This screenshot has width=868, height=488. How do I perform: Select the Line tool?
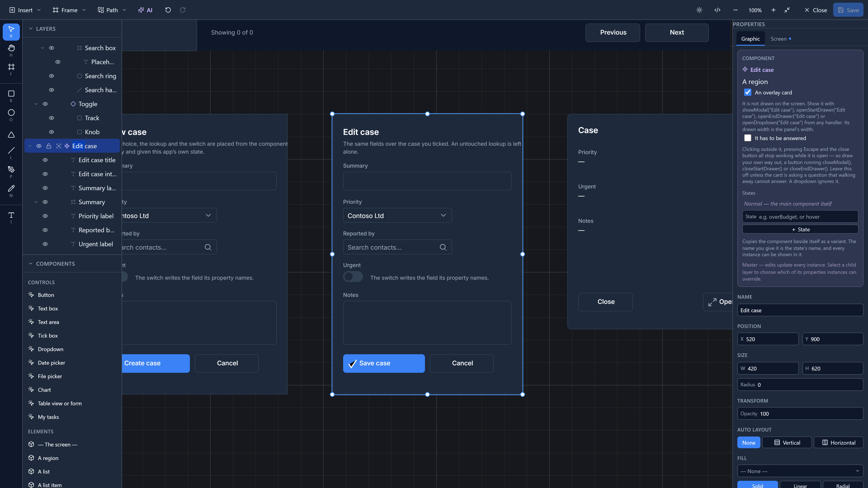[x=11, y=152]
